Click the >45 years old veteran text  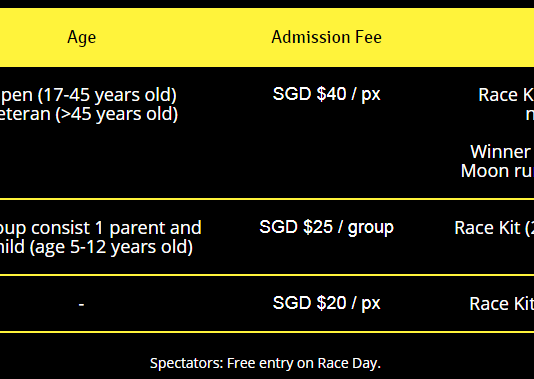pyautogui.click(x=117, y=114)
